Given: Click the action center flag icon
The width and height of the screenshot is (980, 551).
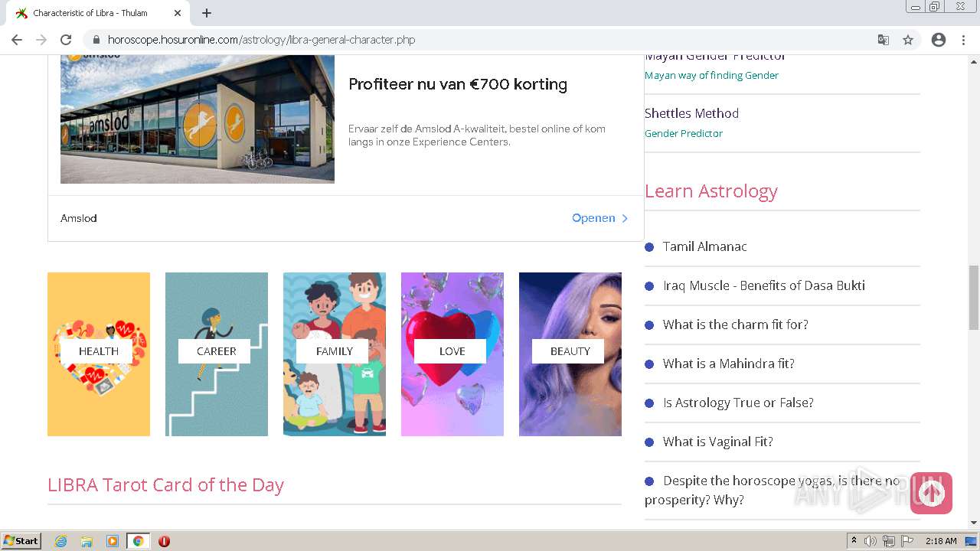Looking at the screenshot, I should tap(907, 541).
